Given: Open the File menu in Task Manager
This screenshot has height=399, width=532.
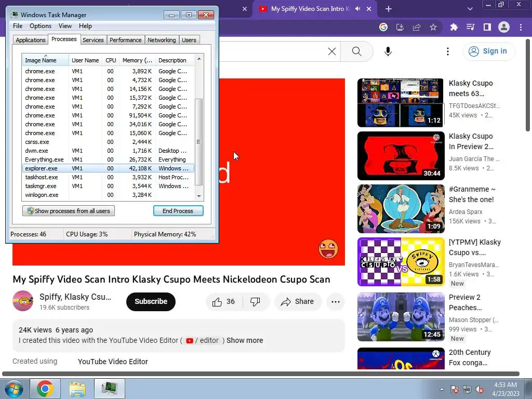Looking at the screenshot, I should coord(18,26).
